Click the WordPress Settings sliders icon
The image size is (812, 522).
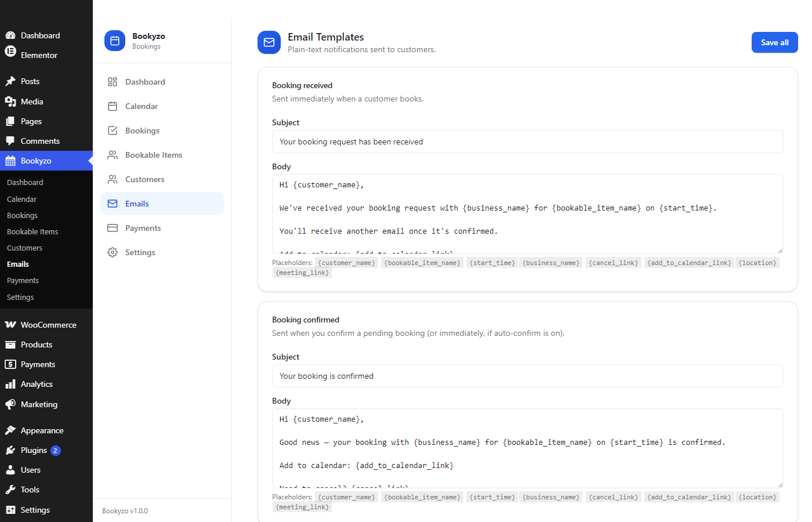10,510
